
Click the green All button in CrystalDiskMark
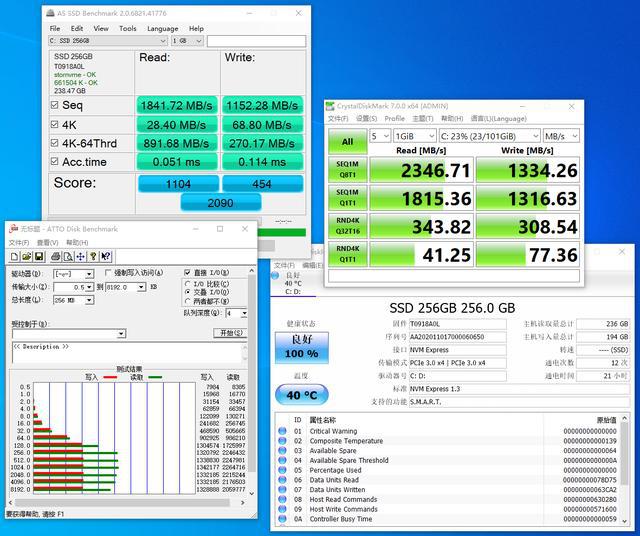point(347,141)
